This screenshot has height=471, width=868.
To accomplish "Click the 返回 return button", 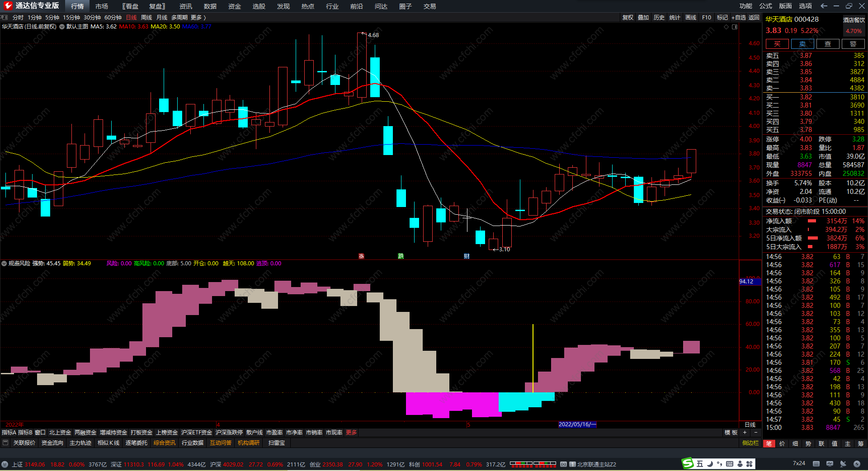I will [x=754, y=18].
